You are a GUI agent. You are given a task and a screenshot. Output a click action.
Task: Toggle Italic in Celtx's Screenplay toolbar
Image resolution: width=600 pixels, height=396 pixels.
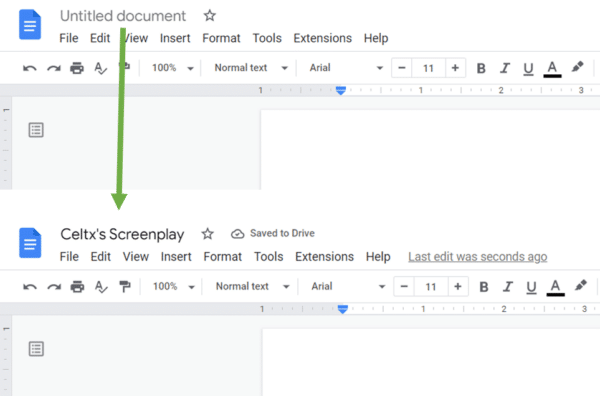coord(508,287)
